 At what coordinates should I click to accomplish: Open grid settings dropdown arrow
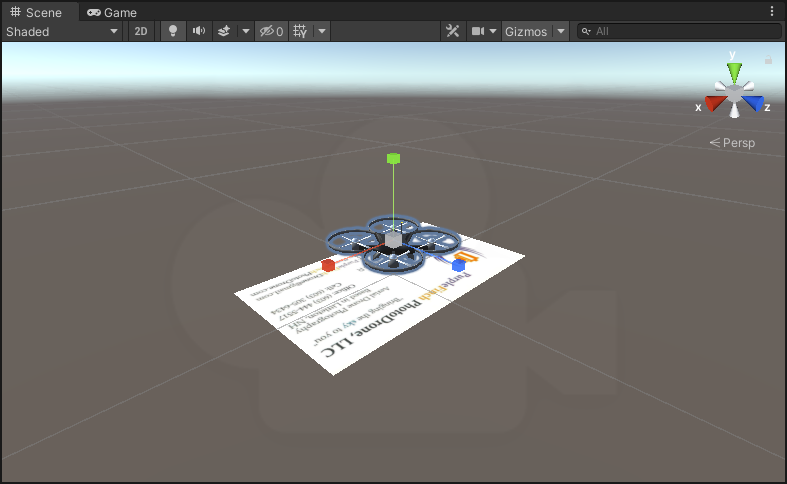[322, 32]
